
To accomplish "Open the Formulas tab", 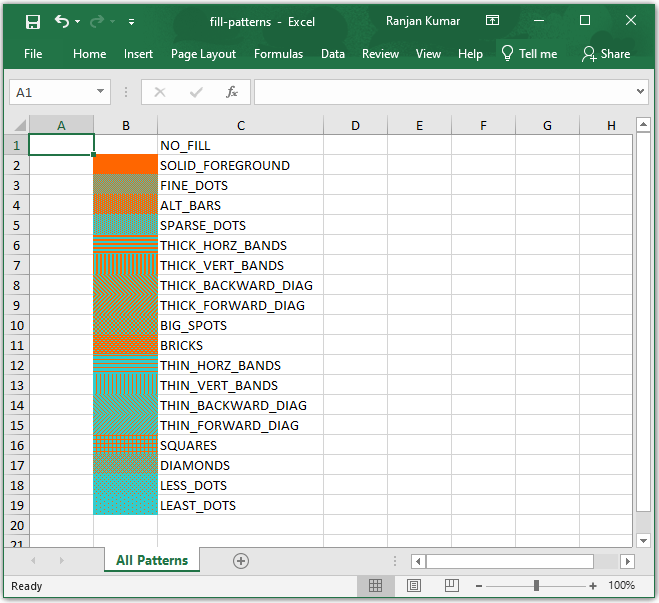I will [x=278, y=54].
